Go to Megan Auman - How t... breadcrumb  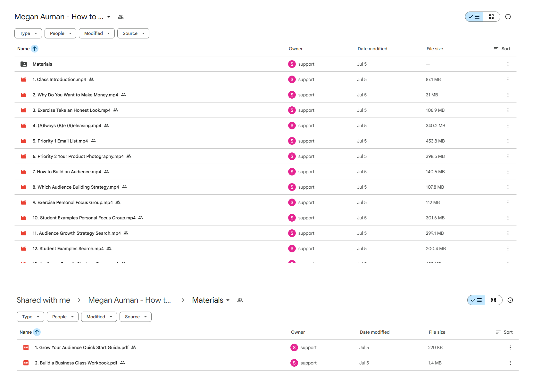click(129, 300)
